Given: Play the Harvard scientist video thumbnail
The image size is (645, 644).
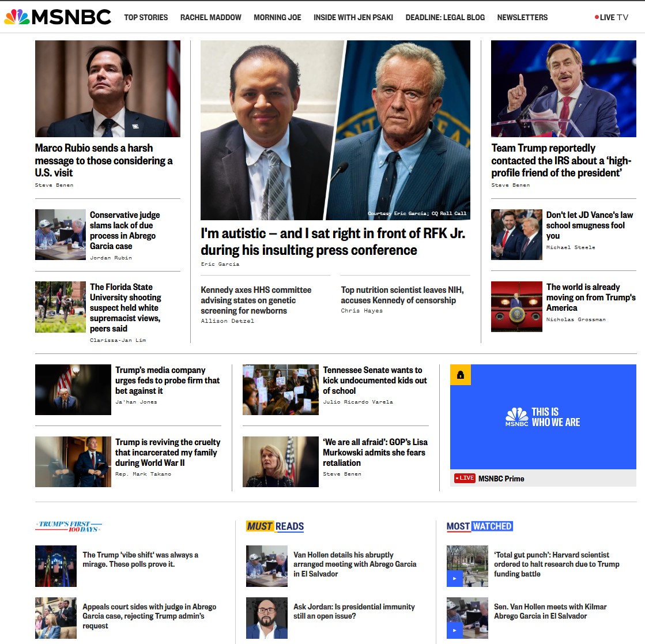Looking at the screenshot, I should click(467, 566).
